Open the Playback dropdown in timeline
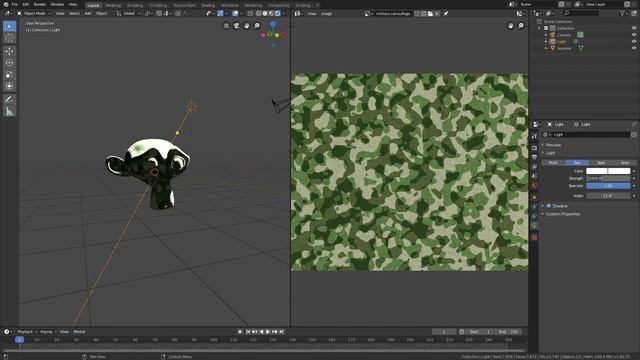640x360 pixels. [x=27, y=332]
